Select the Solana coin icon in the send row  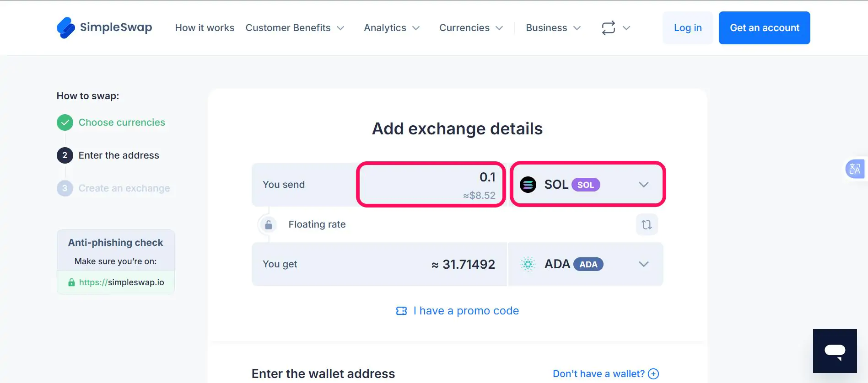coord(528,185)
